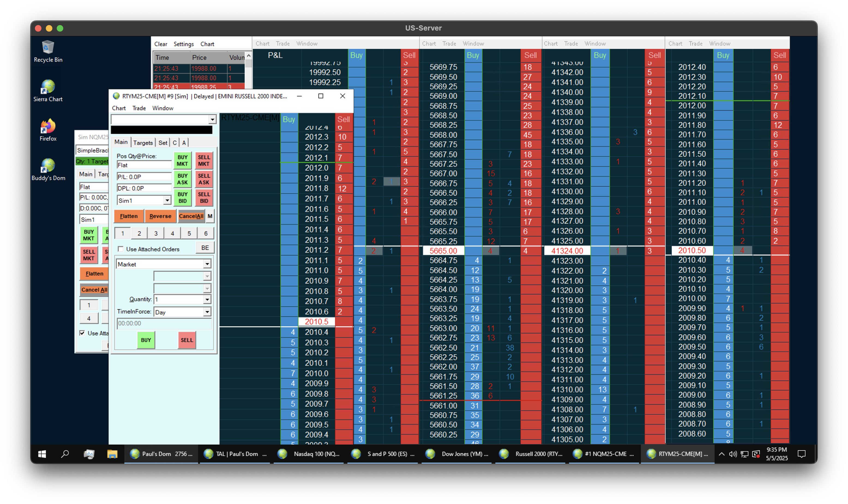This screenshot has width=848, height=504.
Task: Open the notification center icon
Action: (x=801, y=454)
